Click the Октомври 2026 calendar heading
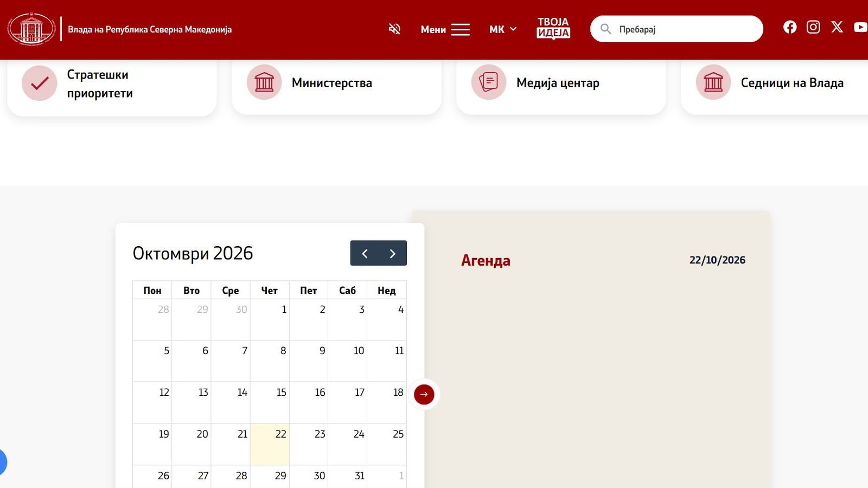Screen dimensions: 868x488 click(193, 253)
